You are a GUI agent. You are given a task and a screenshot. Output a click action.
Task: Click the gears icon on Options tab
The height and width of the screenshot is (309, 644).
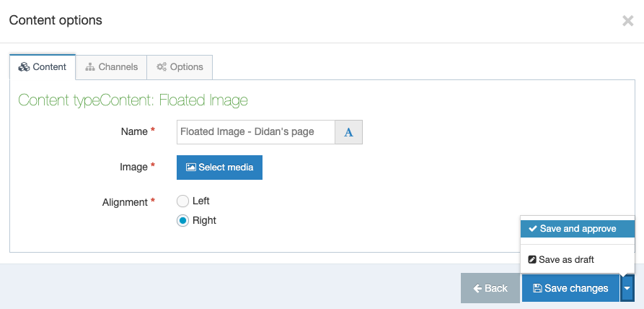pos(162,67)
